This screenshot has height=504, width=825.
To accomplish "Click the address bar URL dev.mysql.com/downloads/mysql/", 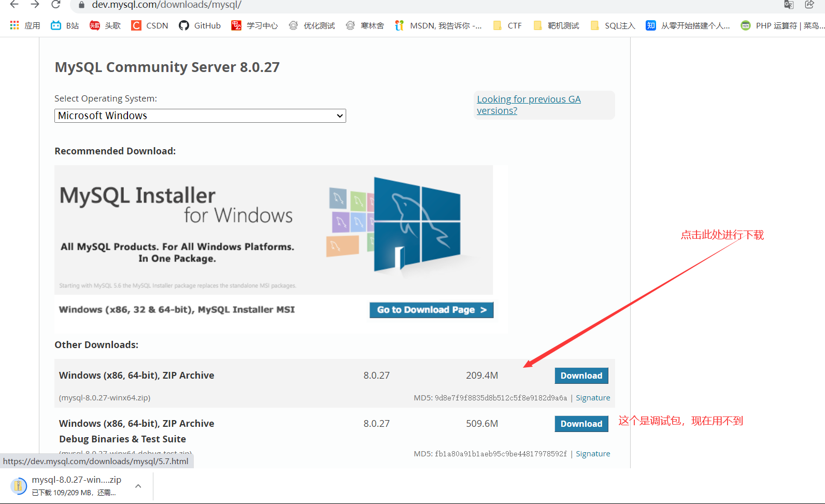I will tap(167, 5).
